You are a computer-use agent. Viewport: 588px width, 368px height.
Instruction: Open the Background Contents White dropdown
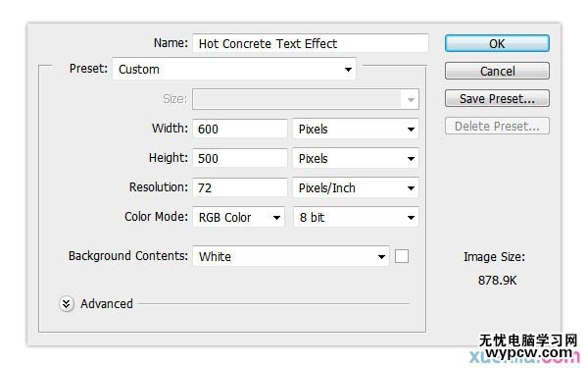pyautogui.click(x=291, y=256)
